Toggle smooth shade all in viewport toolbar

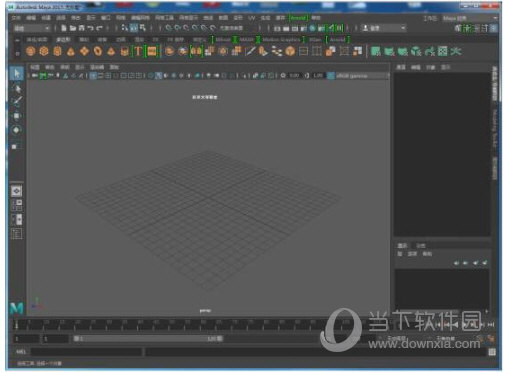click(159, 76)
